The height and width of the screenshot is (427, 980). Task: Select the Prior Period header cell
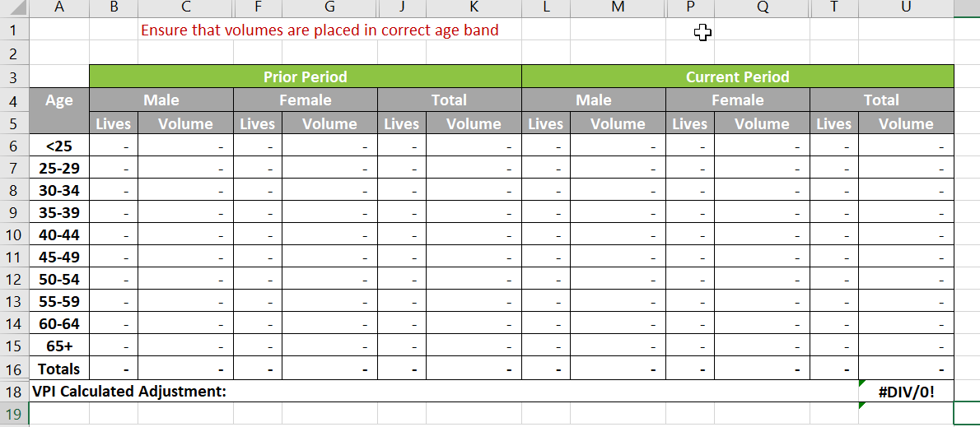coord(305,77)
